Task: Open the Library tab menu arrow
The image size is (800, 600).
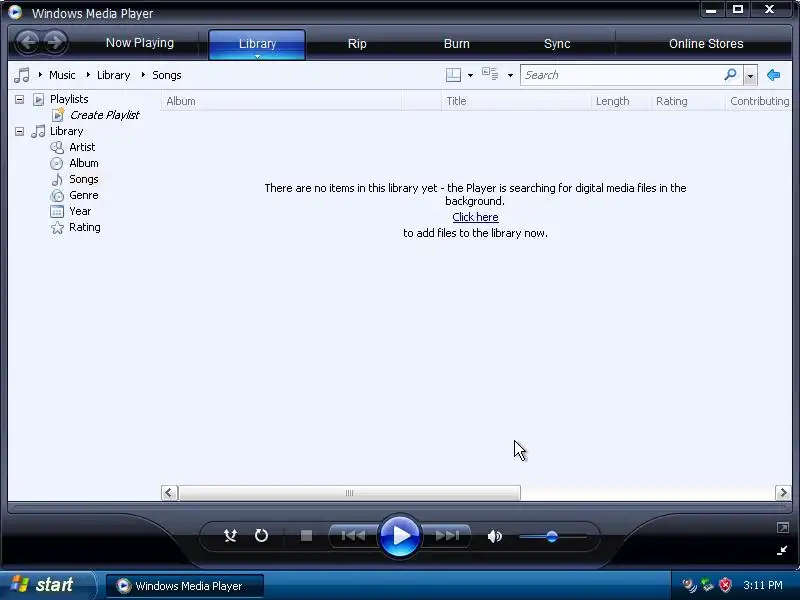Action: 257,57
